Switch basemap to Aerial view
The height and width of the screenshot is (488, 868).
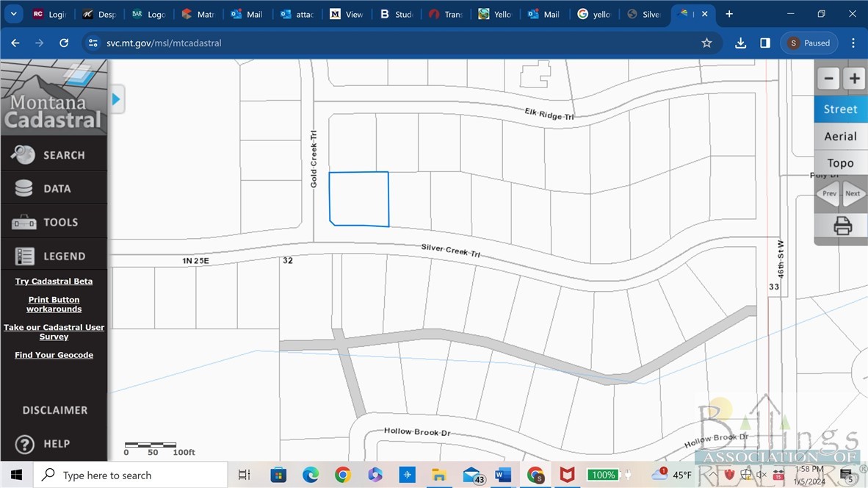pos(841,136)
